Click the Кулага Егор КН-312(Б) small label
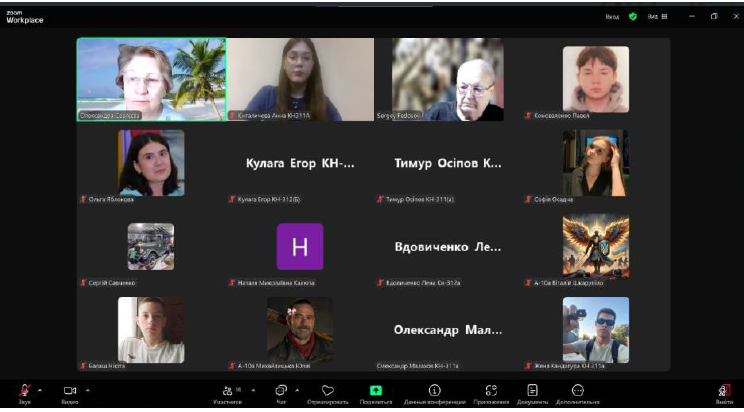744x412 pixels. click(269, 200)
